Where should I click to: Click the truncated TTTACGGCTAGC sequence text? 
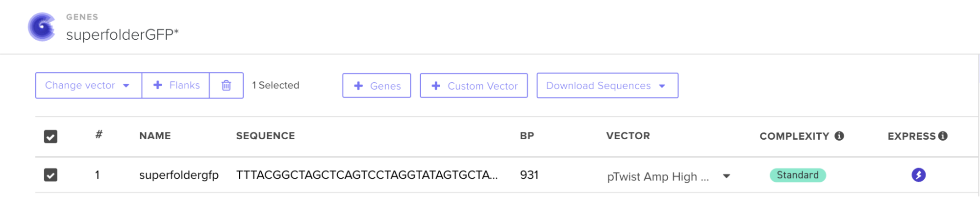pos(367,175)
